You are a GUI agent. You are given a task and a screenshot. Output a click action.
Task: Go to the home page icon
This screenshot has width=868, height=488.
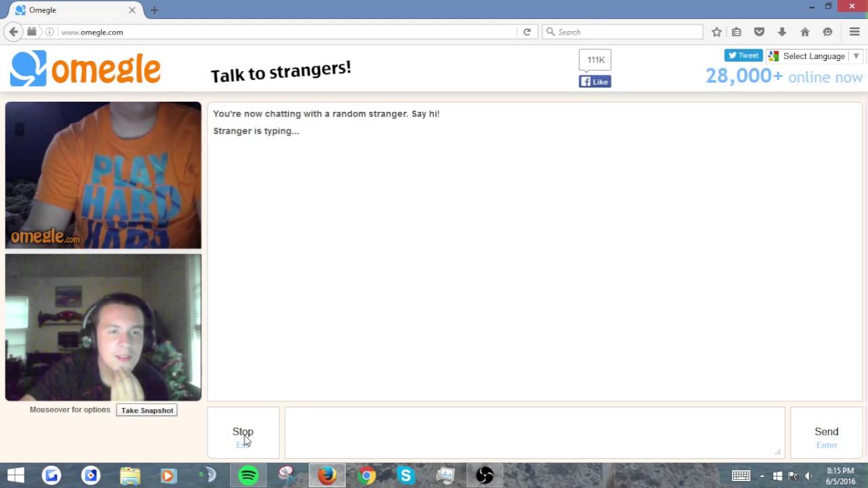pyautogui.click(x=805, y=32)
